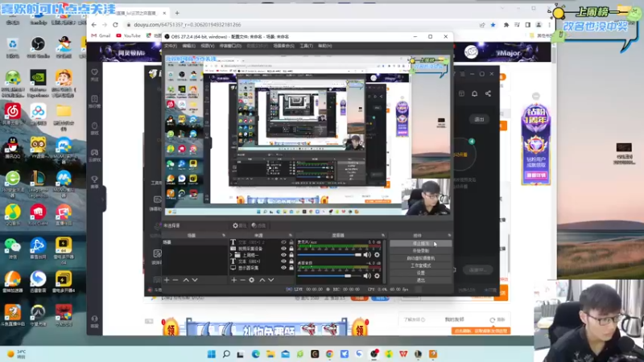Move selected source down in Sources list

click(x=271, y=280)
